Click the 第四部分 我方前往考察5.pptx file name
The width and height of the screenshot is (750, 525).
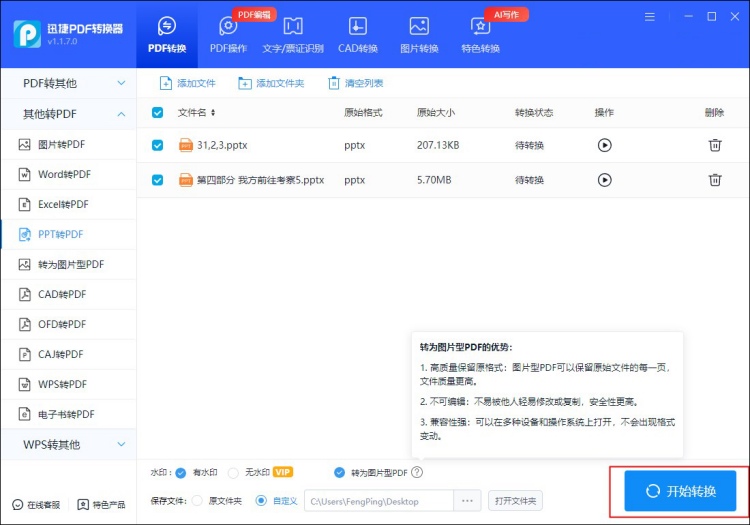261,180
